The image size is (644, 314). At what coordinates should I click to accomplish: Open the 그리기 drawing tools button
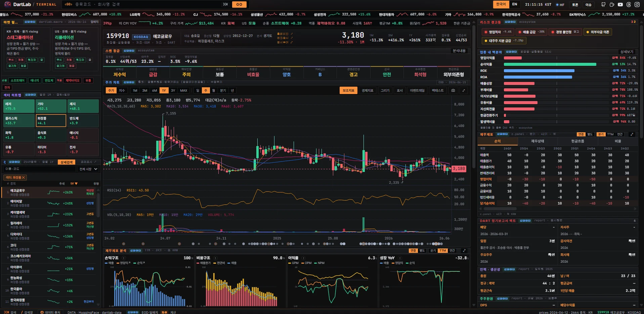click(x=385, y=90)
